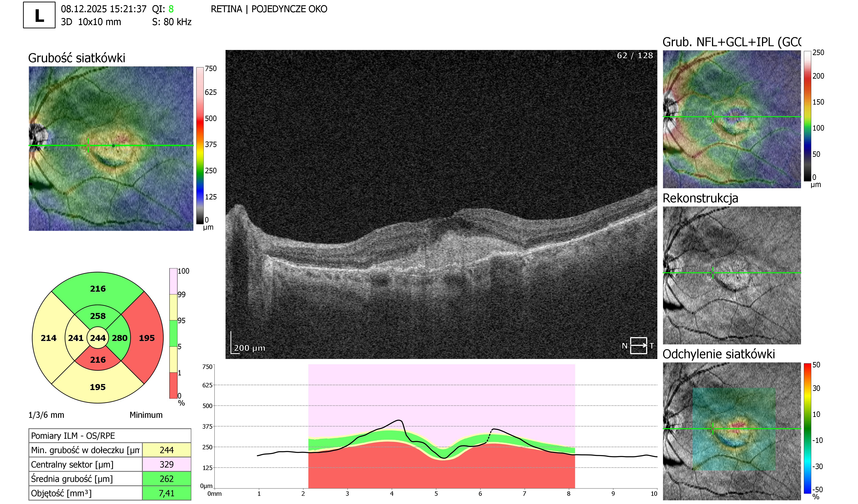This screenshot has height=504, width=858.
Task: Click the Średnia grubość value 262
Action: click(166, 478)
